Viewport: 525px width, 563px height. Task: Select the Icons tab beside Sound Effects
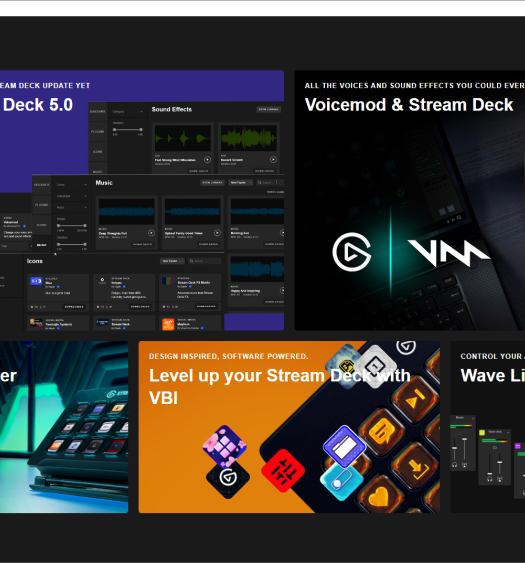[x=98, y=152]
